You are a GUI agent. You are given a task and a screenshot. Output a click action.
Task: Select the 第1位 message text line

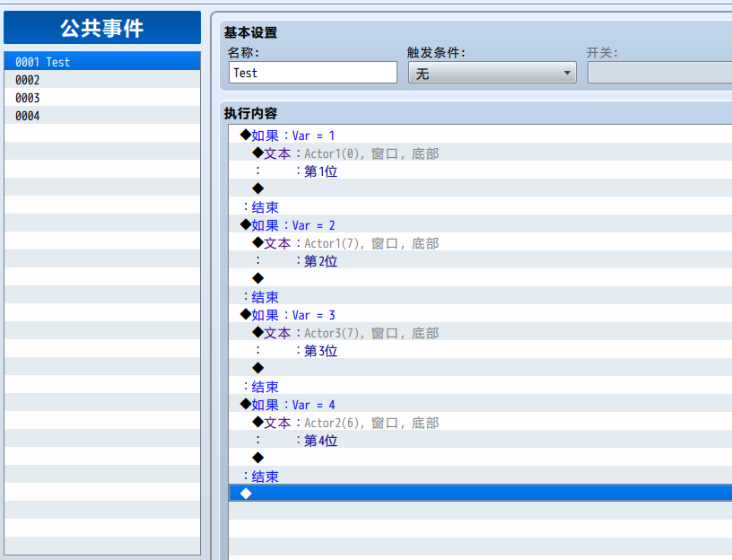click(481, 171)
